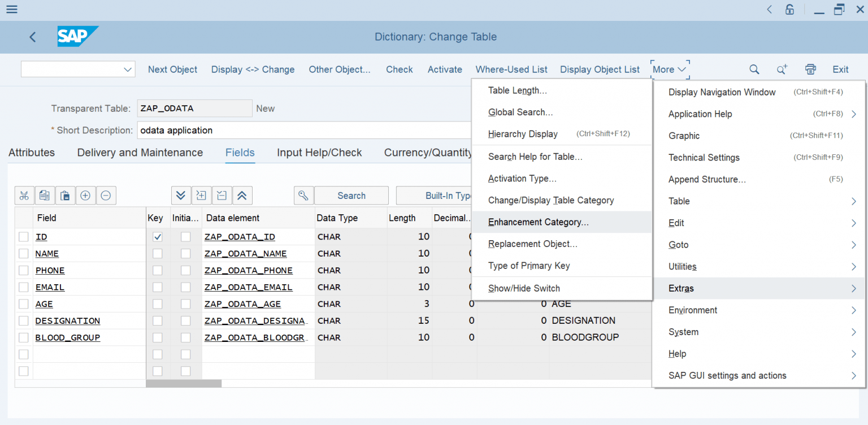Open the ZAP_ODATA_PHONE data element link
The height and width of the screenshot is (425, 868).
(248, 270)
